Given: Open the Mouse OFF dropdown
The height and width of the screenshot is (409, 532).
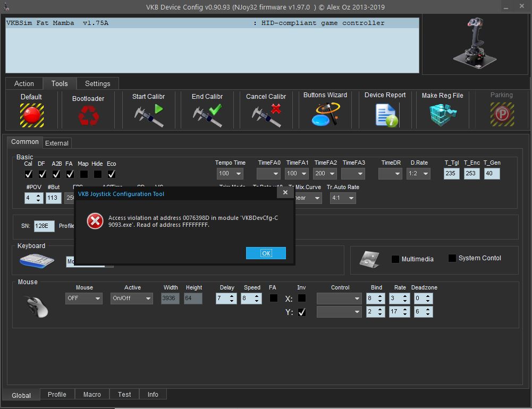Looking at the screenshot, I should (x=84, y=299).
